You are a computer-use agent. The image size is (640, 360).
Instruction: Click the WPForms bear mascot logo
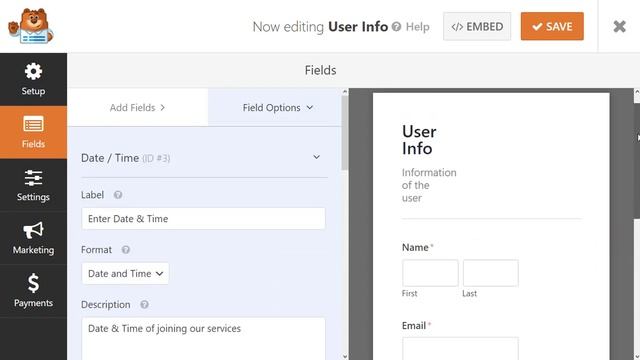31,26
